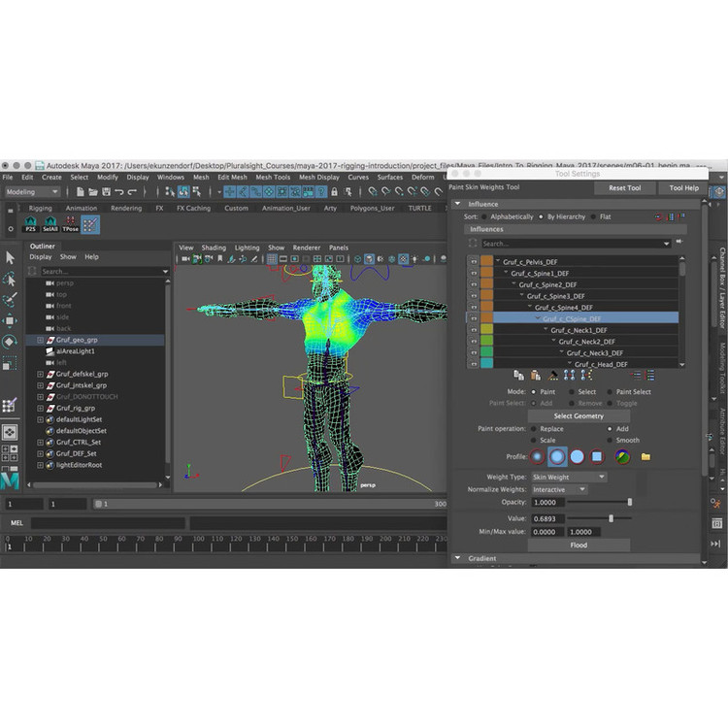Open the Weight Type dropdown
Viewport: 728px width, 728px height.
coord(568,477)
